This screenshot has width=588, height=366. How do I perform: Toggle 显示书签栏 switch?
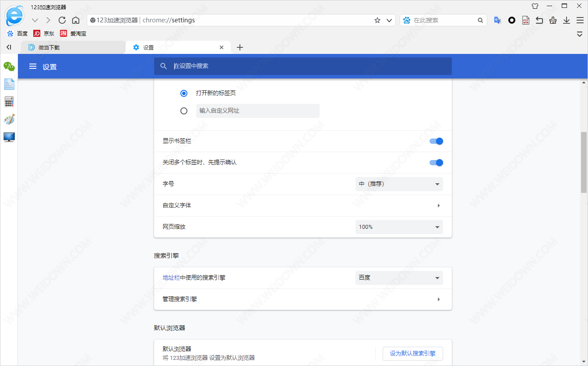tap(437, 141)
